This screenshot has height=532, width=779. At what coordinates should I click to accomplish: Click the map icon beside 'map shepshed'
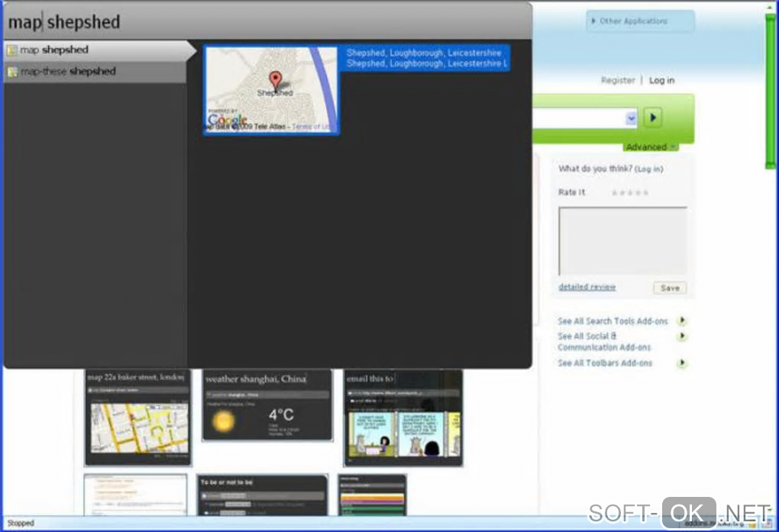[x=12, y=50]
